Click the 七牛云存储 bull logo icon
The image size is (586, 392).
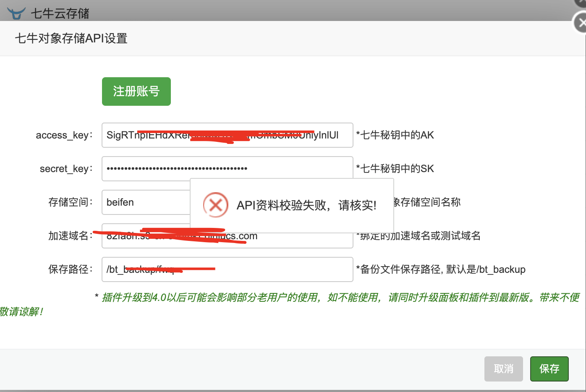16,14
